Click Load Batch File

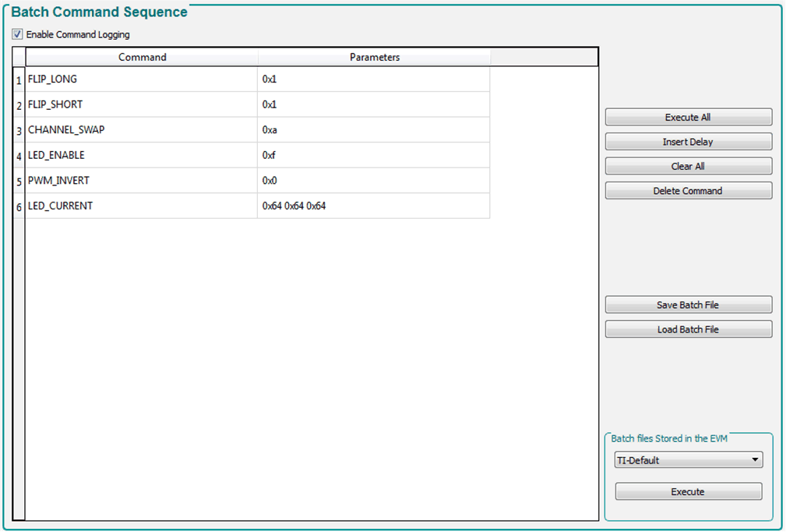(688, 329)
